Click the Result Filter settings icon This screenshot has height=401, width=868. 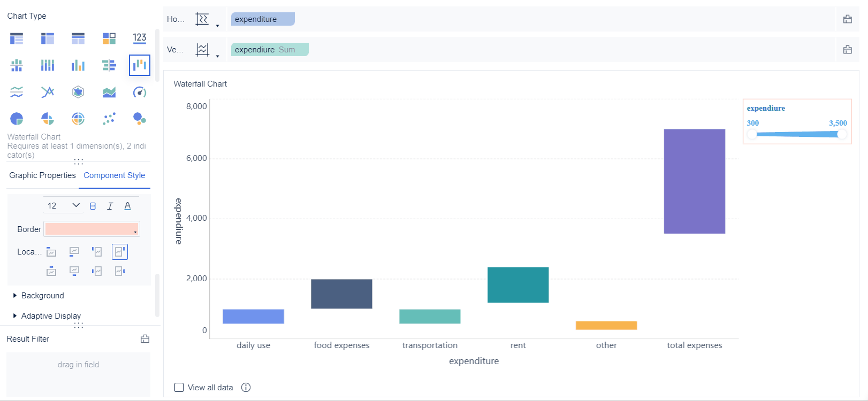145,339
